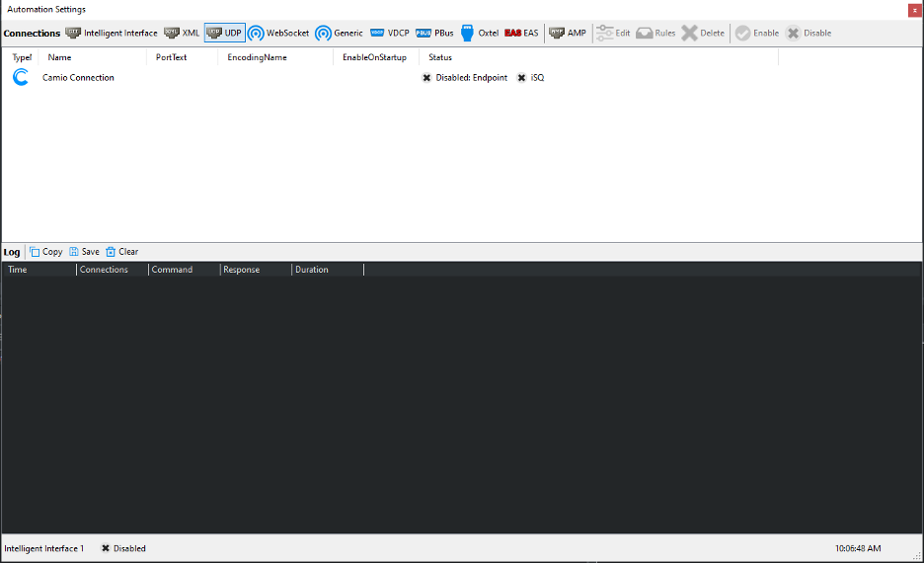
Task: Create a Generic connection
Action: (x=339, y=33)
